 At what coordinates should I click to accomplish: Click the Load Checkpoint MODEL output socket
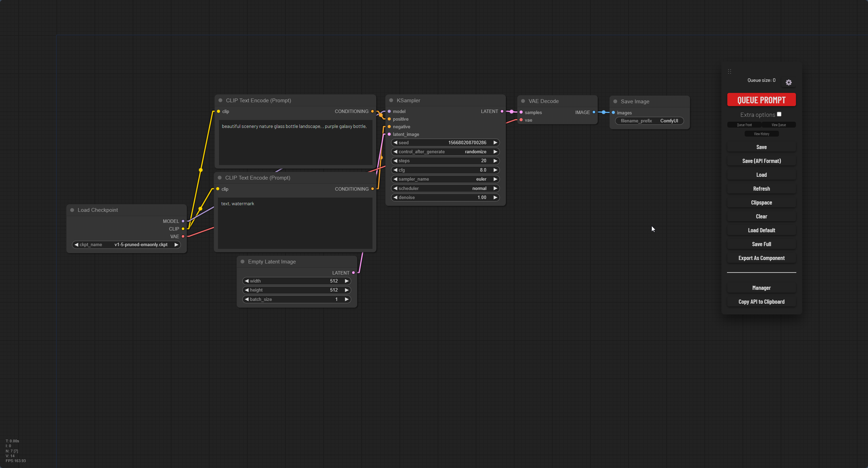[x=183, y=221]
